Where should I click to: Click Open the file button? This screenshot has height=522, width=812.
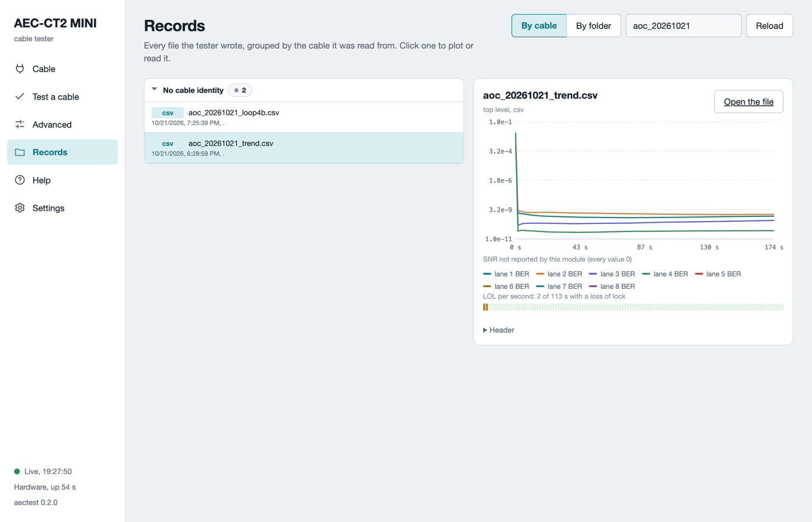pos(748,101)
